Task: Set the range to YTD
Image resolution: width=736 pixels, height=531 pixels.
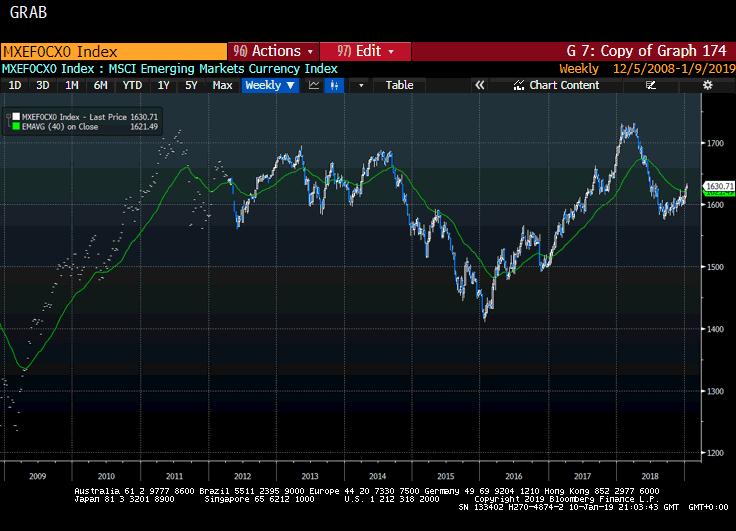Action: point(132,85)
